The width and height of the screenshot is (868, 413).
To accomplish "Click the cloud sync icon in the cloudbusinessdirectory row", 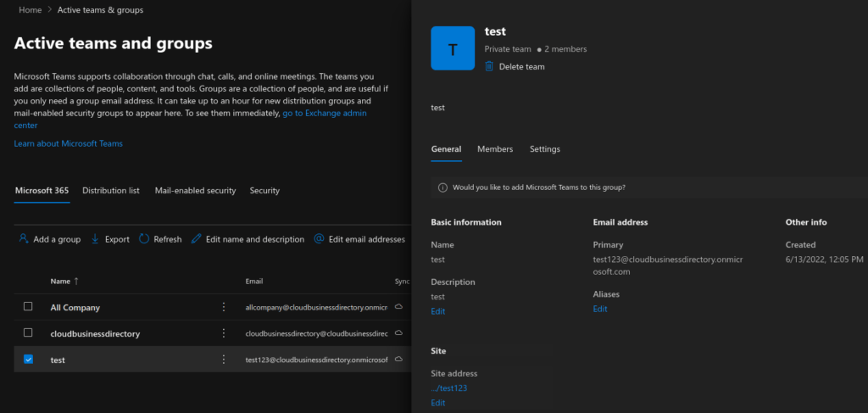I will [398, 333].
